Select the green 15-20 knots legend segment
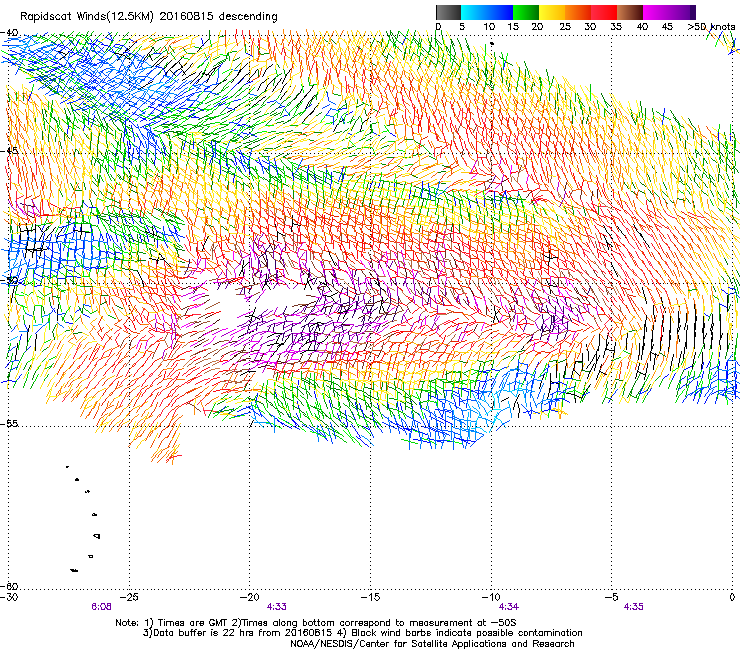Screen dimensions: 740x650 click(x=526, y=12)
